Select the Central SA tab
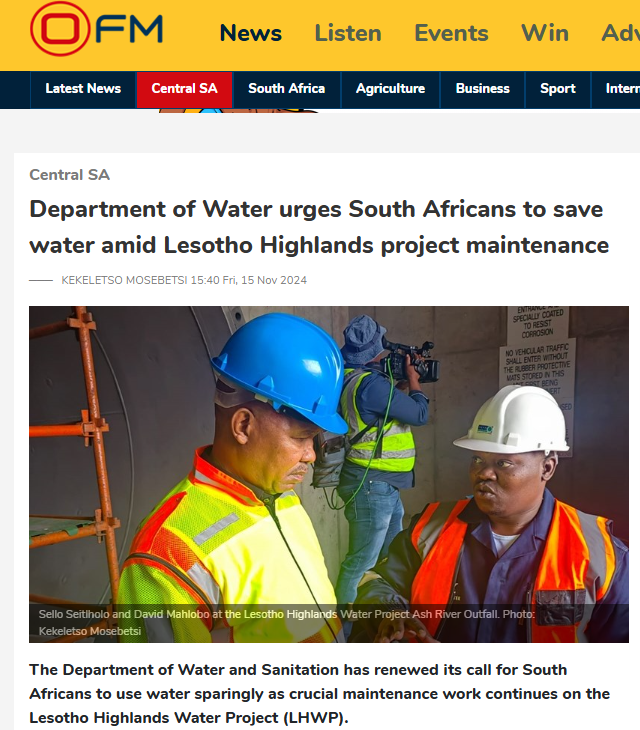 coord(184,88)
